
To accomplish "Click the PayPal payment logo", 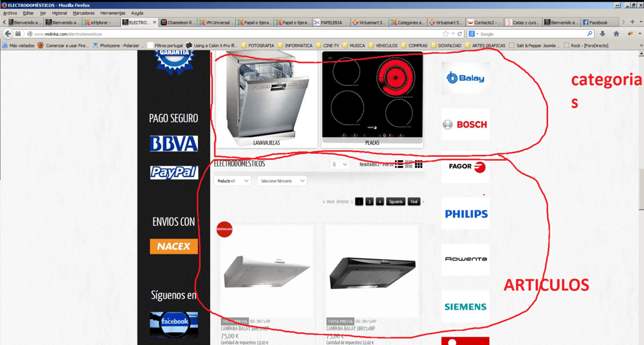I will (174, 172).
